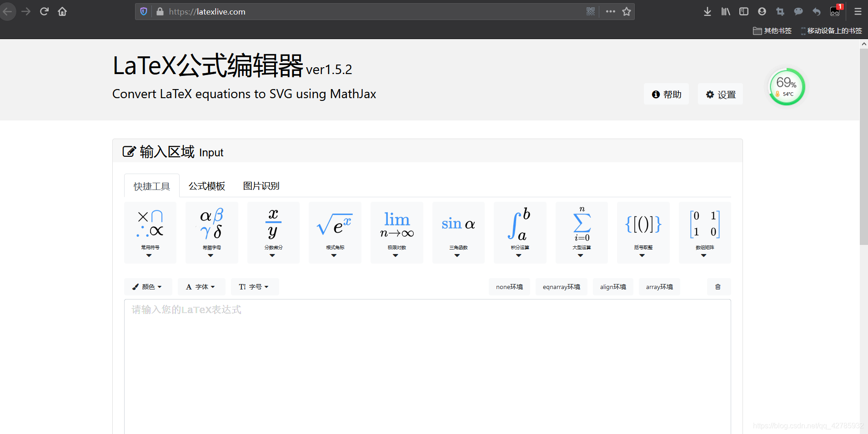This screenshot has width=868, height=434.
Task: Open the 移动设备上的书签 bookmarks folder
Action: 832,30
